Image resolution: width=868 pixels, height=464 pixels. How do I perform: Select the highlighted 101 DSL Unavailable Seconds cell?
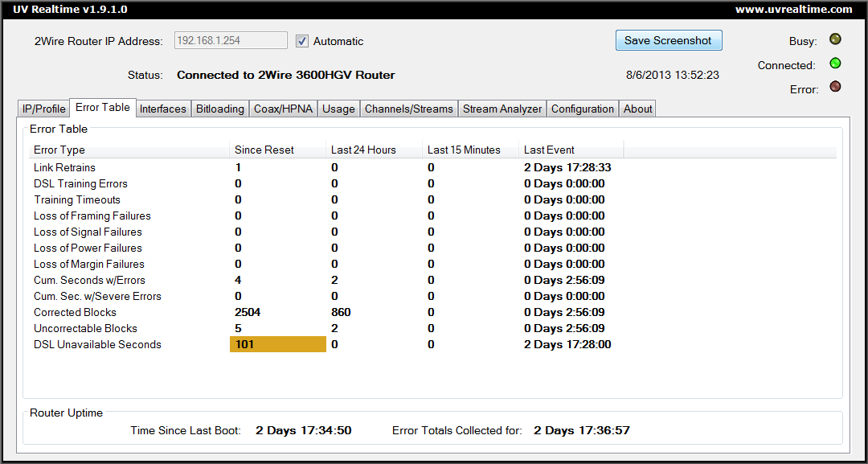click(x=277, y=344)
